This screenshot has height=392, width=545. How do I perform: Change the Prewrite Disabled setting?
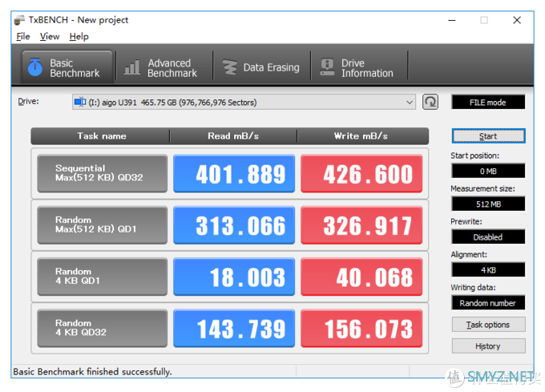click(488, 237)
